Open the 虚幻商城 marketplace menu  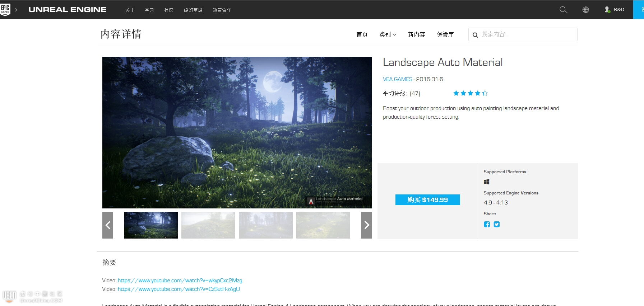[x=193, y=10]
